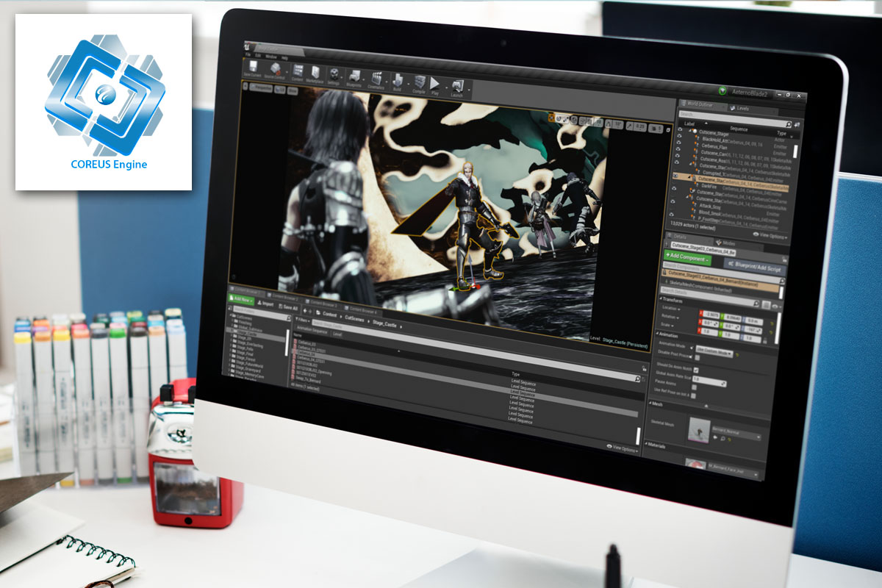Open View Options in Content Browser
882x588 pixels.
pos(622,447)
